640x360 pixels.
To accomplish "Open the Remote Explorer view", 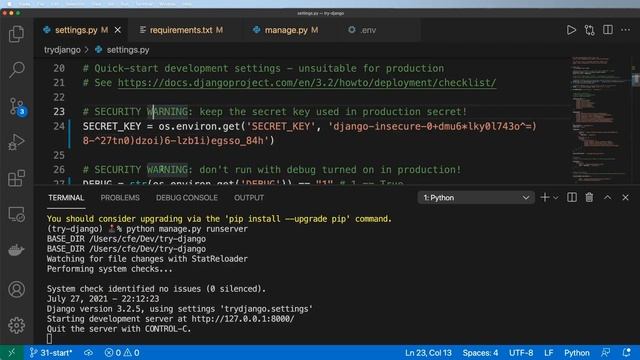I will [x=16, y=214].
